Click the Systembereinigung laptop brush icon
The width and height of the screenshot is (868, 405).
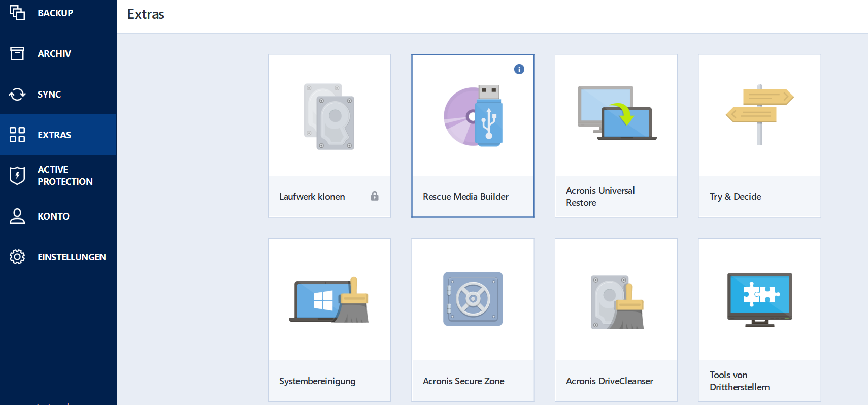tap(329, 300)
